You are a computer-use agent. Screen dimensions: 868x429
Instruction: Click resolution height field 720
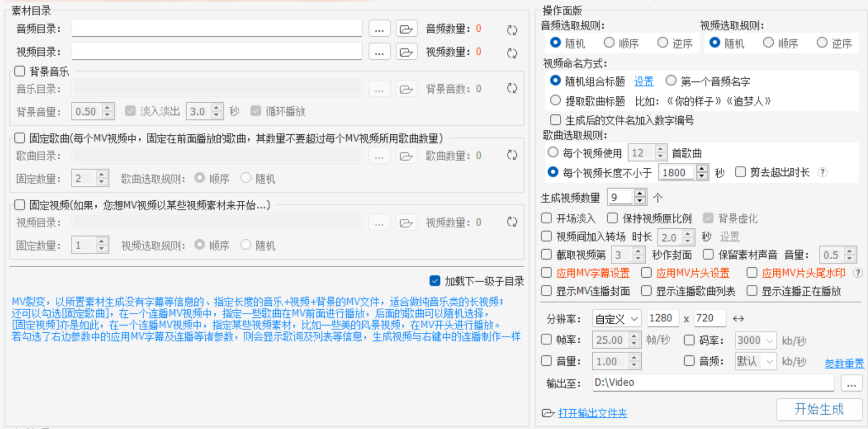pos(709,318)
